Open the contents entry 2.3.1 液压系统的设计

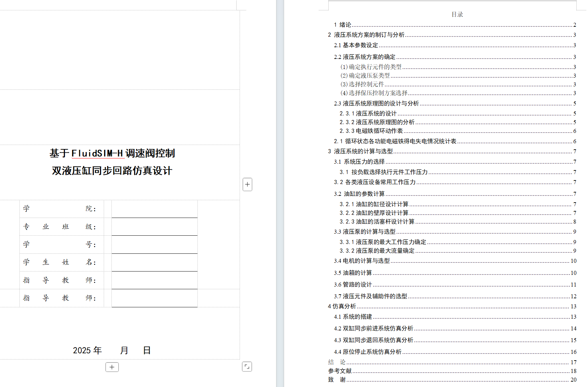458,113
